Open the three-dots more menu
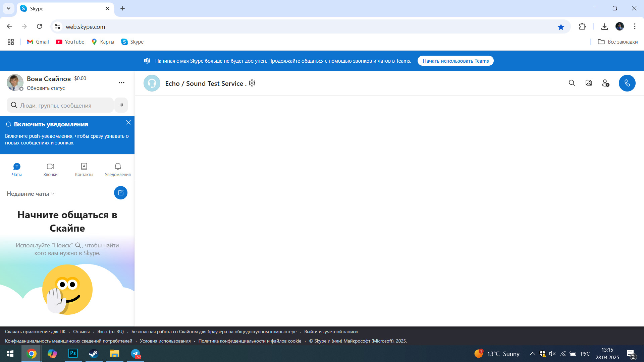Viewport: 644px width, 362px height. [x=121, y=82]
